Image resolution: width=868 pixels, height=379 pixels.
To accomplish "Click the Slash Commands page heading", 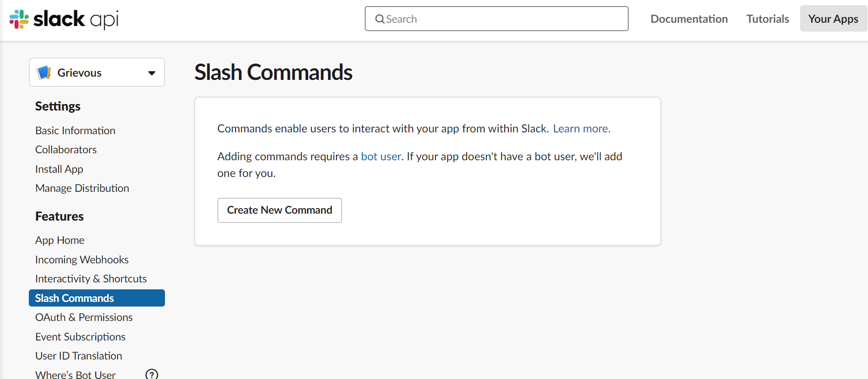I will tap(273, 72).
